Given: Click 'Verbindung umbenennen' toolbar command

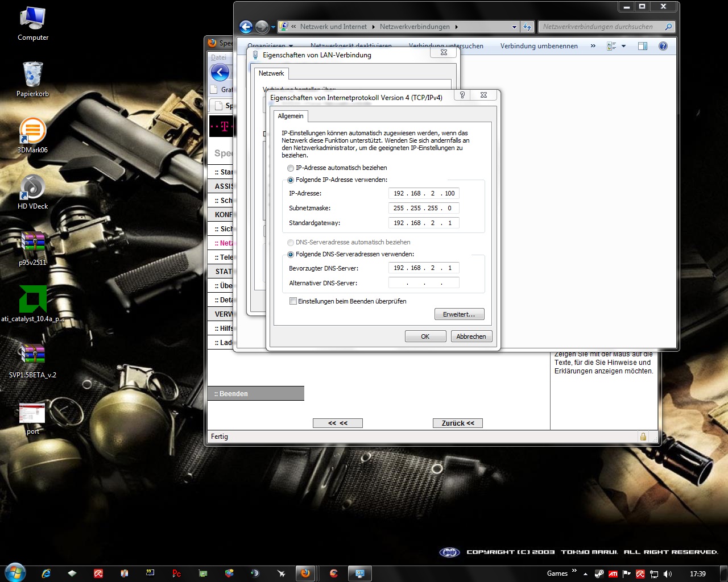Looking at the screenshot, I should [539, 46].
